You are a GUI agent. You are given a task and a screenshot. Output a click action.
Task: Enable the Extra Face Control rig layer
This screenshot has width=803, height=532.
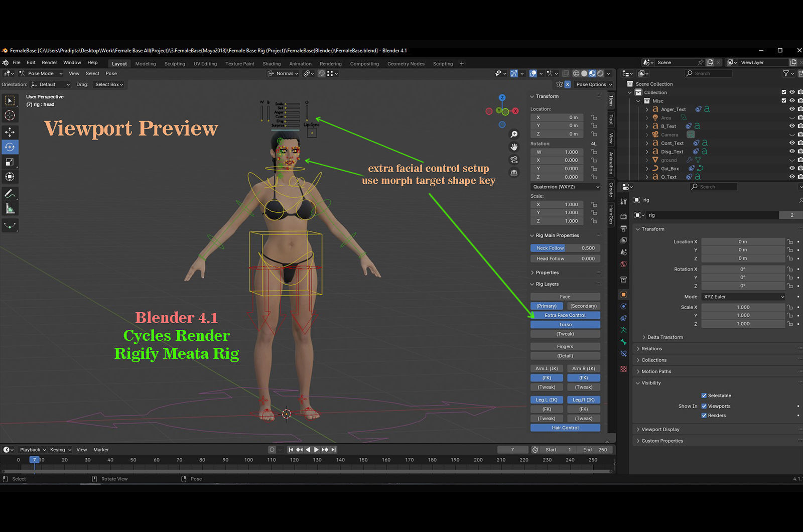(565, 315)
